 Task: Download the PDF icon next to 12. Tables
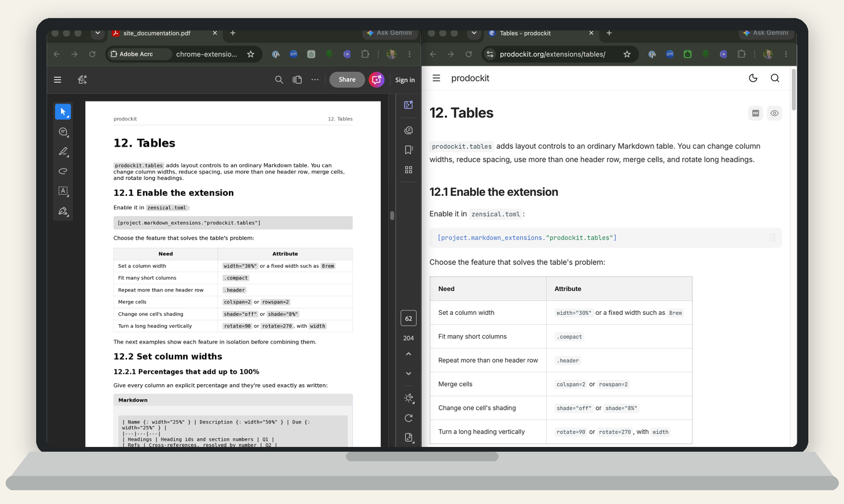755,113
